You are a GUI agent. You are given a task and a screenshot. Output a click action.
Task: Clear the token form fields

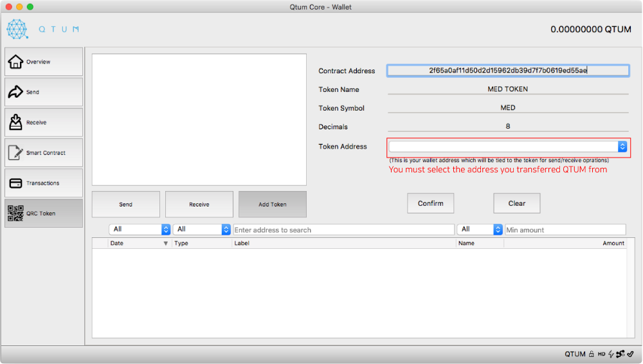517,203
